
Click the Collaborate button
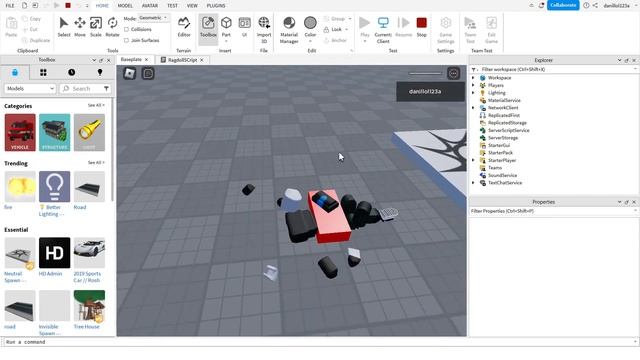click(x=563, y=5)
